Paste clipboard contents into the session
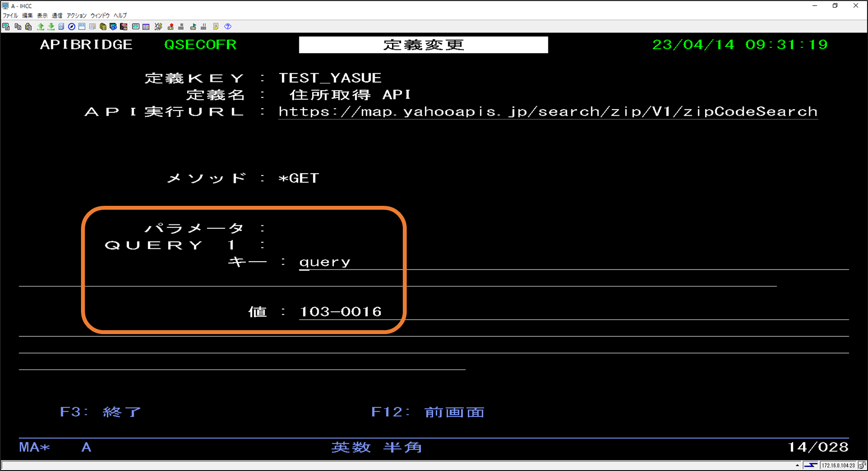 (29, 27)
